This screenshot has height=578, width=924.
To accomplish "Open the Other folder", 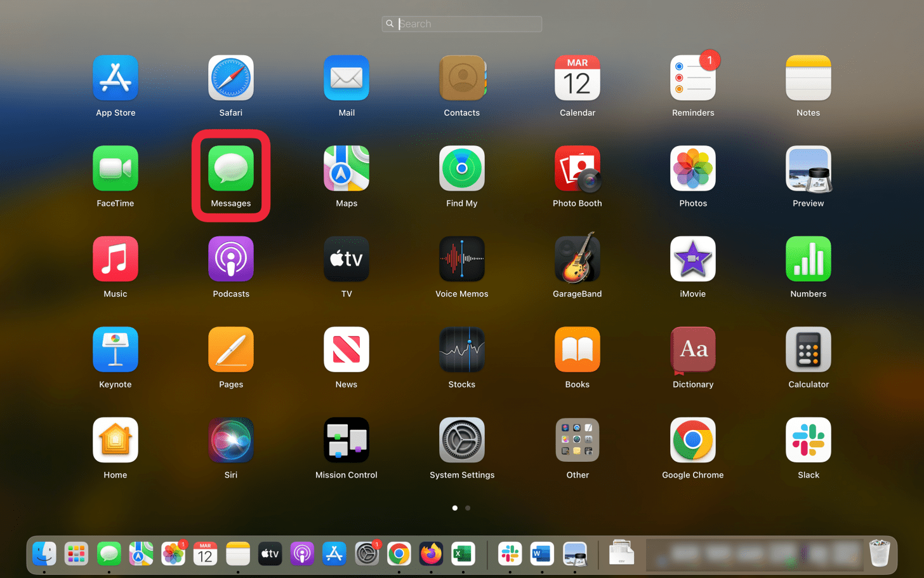I will [x=577, y=440].
